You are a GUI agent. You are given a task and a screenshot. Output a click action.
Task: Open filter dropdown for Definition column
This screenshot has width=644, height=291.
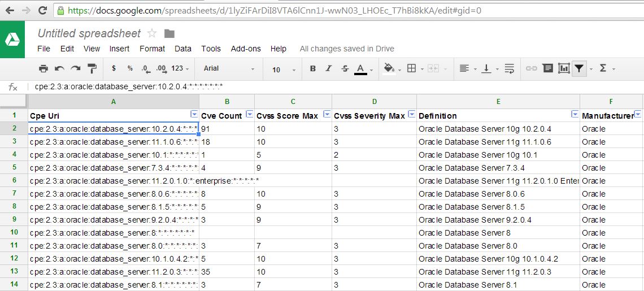[x=575, y=114]
